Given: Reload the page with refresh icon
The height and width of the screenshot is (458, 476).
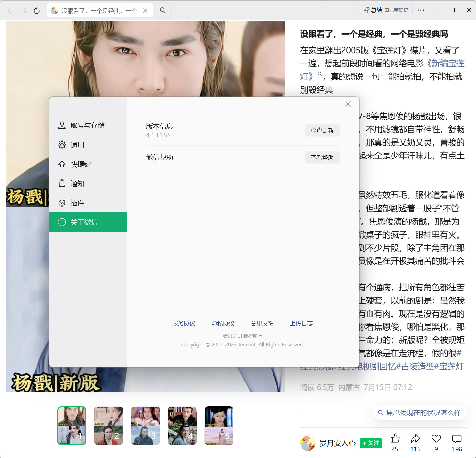Looking at the screenshot, I should [x=37, y=11].
